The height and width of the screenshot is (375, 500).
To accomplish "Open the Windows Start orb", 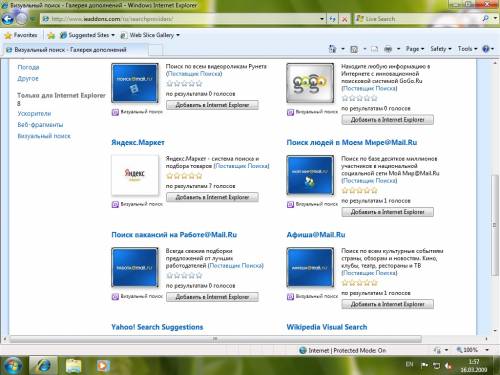I will 13,366.
